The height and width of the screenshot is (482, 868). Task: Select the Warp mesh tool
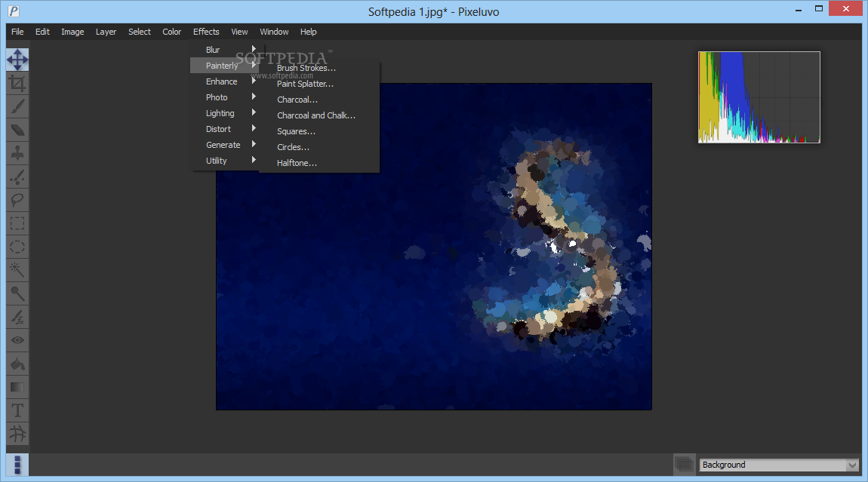[x=17, y=433]
